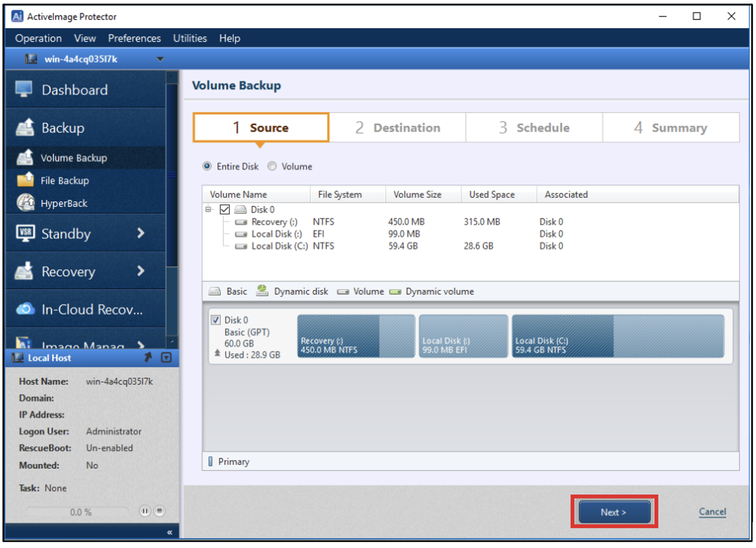Image resolution: width=756 pixels, height=548 pixels.
Task: Expand the Standby submenu chevron
Action: click(141, 233)
